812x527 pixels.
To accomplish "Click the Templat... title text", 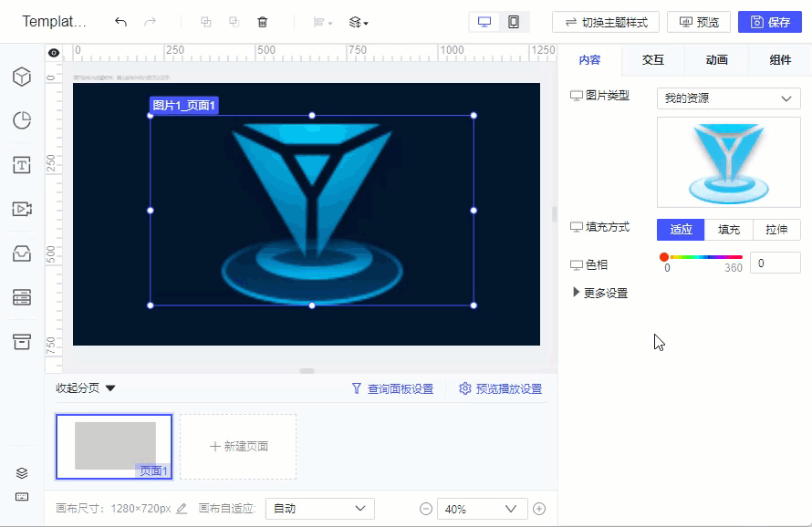I will (55, 22).
